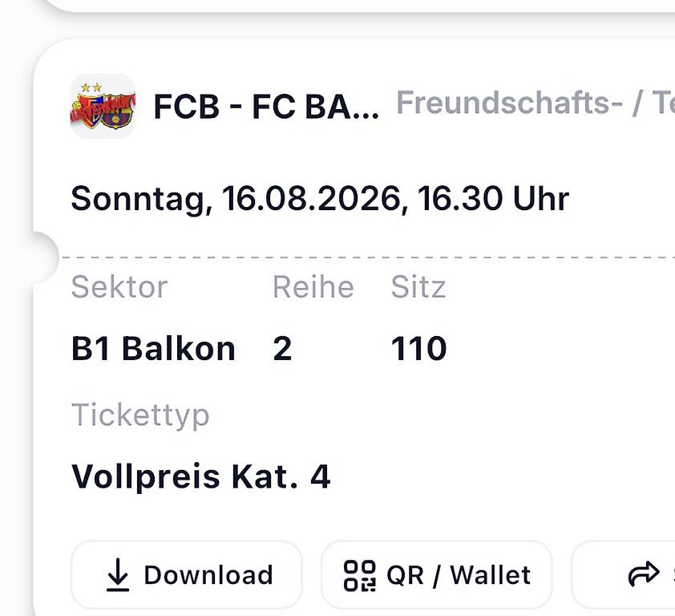Click the share arrow icon
The image size is (675, 616).
click(x=644, y=574)
